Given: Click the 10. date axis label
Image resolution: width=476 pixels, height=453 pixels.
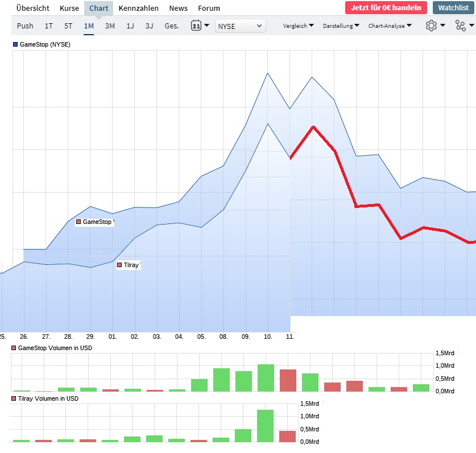Looking at the screenshot, I should (268, 337).
